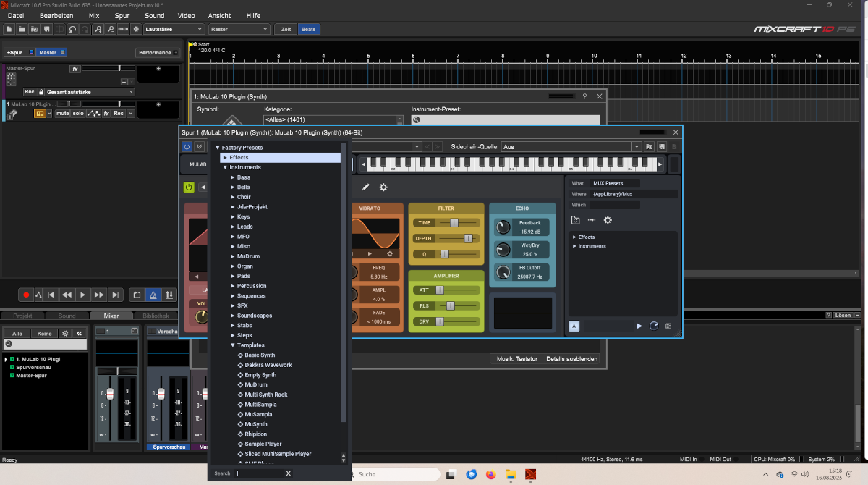The height and width of the screenshot is (485, 868).
Task: Toggle the 1. MuLab 10 Plugi mixer checkbox
Action: click(12, 360)
